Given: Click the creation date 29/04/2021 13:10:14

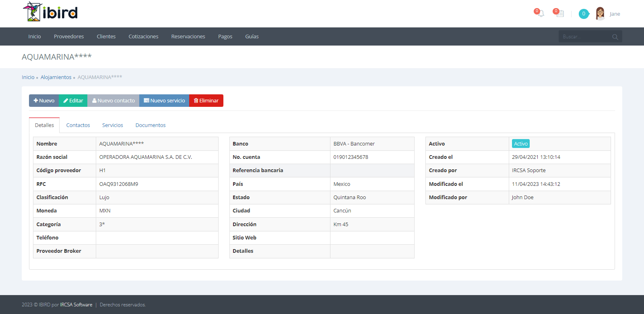Looking at the screenshot, I should tap(536, 157).
